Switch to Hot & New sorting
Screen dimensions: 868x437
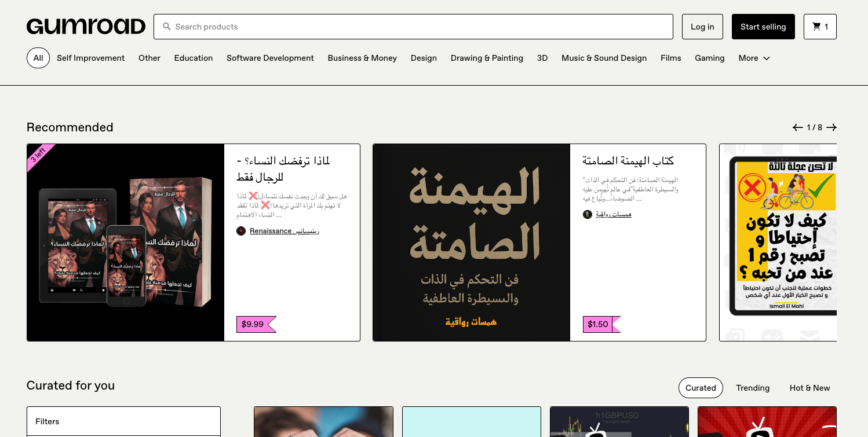click(809, 388)
